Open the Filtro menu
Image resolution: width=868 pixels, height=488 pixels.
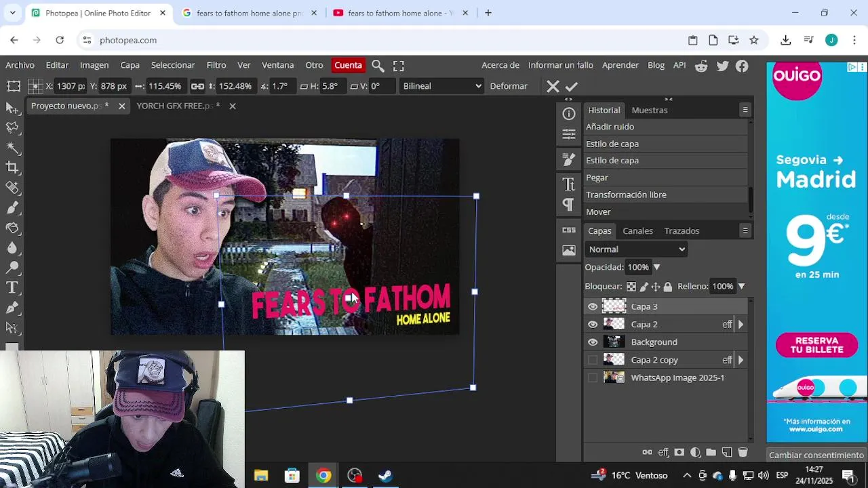216,65
